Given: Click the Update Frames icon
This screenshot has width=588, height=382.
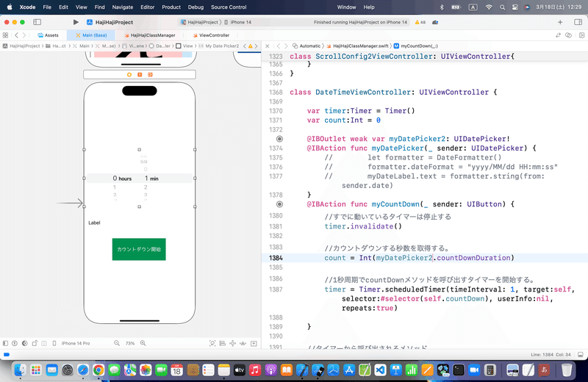Looking at the screenshot, I should pyautogui.click(x=212, y=343).
